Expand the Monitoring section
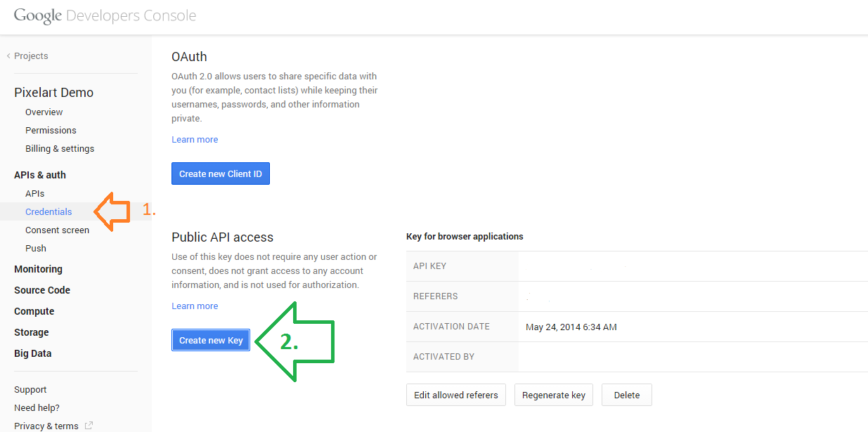This screenshot has width=868, height=432. (x=38, y=269)
